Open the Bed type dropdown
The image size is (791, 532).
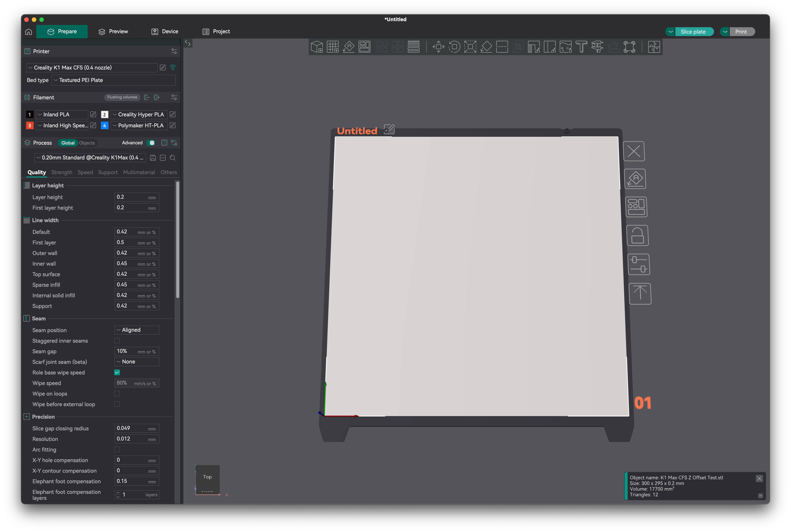tap(114, 80)
